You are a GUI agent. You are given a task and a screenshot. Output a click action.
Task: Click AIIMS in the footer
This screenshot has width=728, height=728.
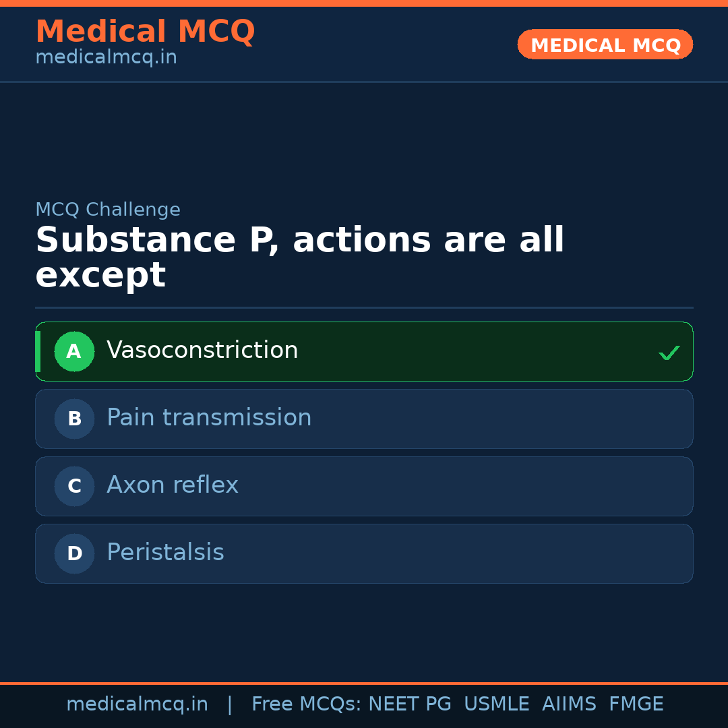tap(569, 704)
